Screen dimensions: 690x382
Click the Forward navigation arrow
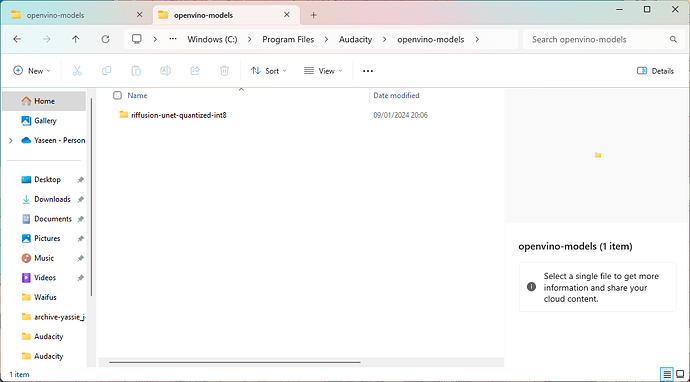[46, 39]
